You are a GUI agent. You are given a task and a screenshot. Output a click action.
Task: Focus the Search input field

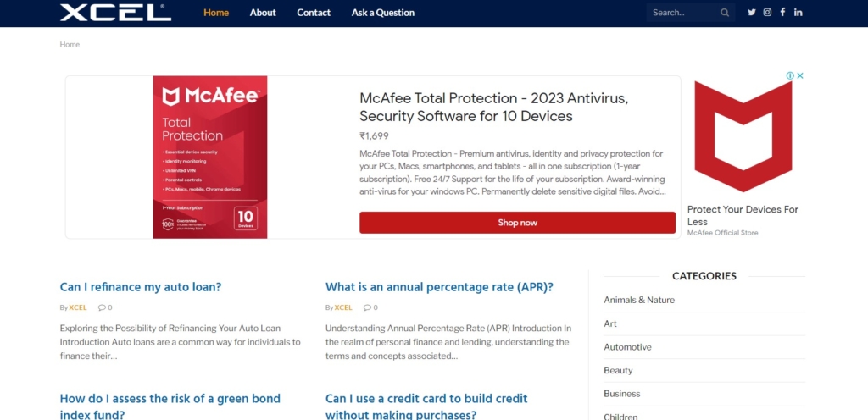click(684, 13)
